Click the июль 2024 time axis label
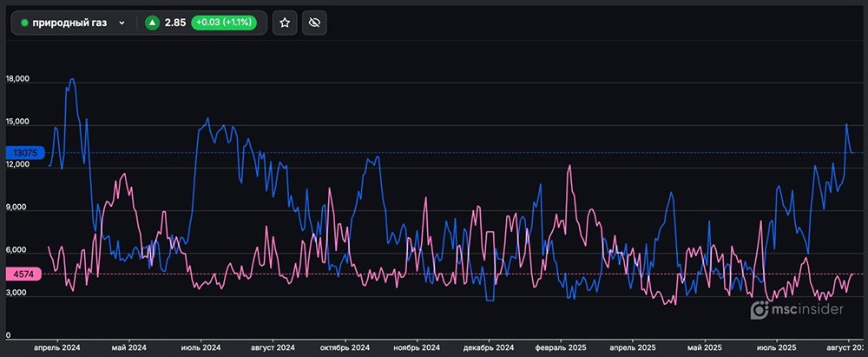 click(x=201, y=347)
